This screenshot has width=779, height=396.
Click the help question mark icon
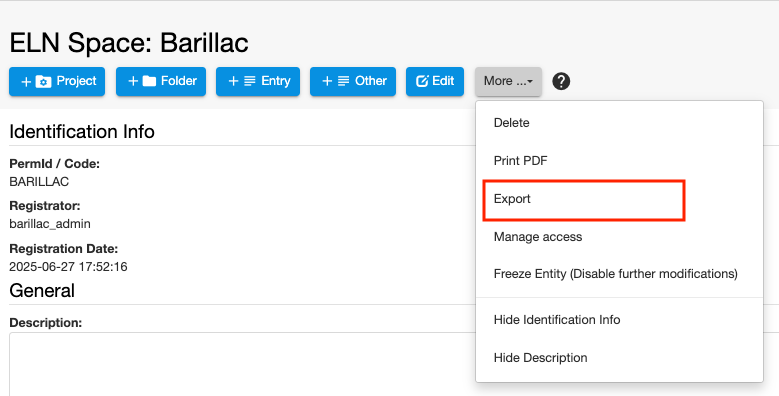(x=561, y=81)
